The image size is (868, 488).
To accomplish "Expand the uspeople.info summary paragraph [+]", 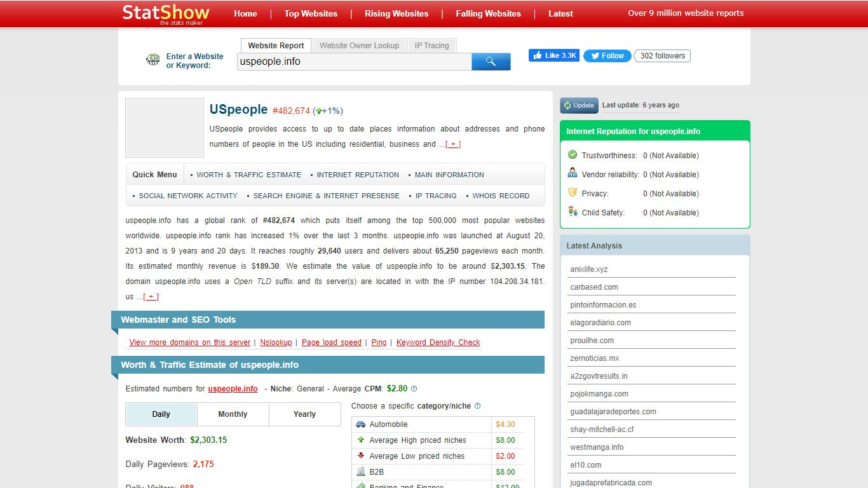I will click(151, 297).
